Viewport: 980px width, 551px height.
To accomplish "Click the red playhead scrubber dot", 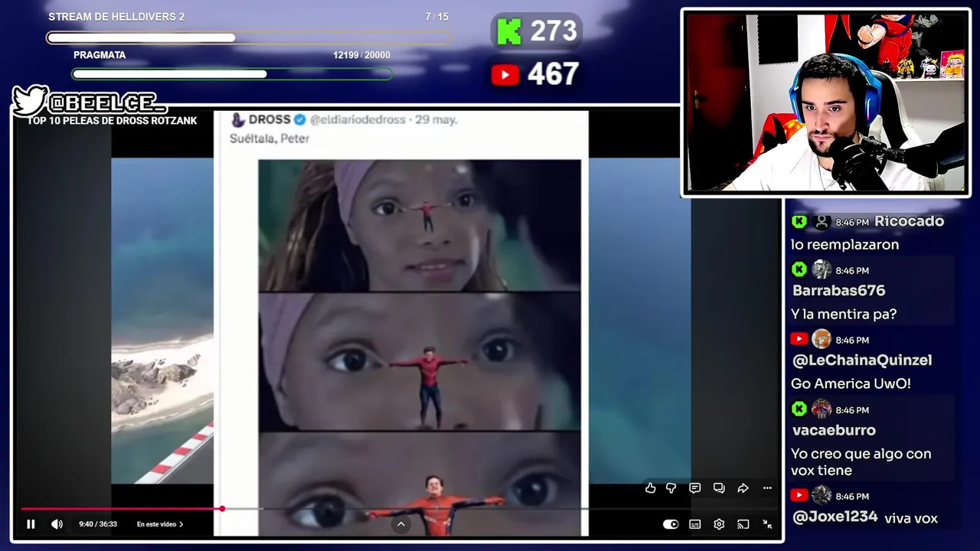I will [222, 508].
